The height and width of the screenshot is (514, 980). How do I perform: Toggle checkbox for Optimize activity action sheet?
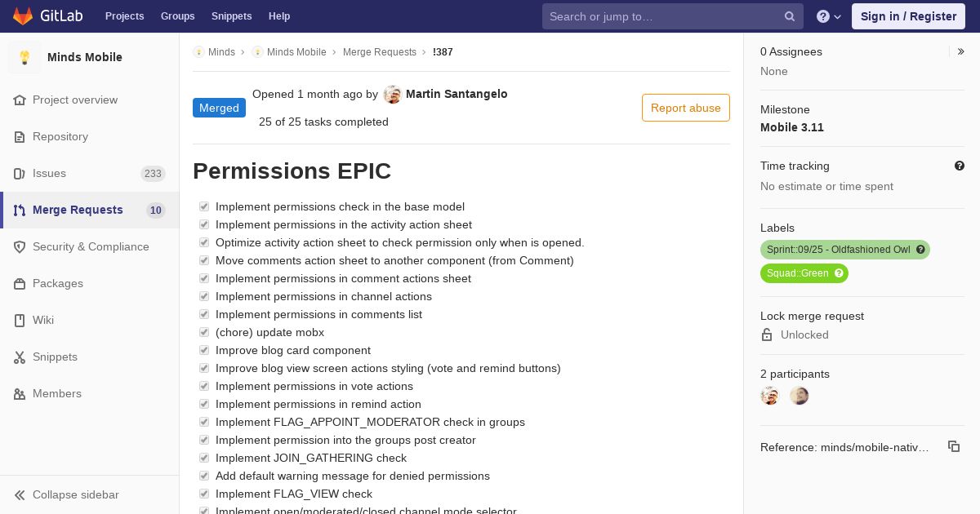tap(204, 242)
